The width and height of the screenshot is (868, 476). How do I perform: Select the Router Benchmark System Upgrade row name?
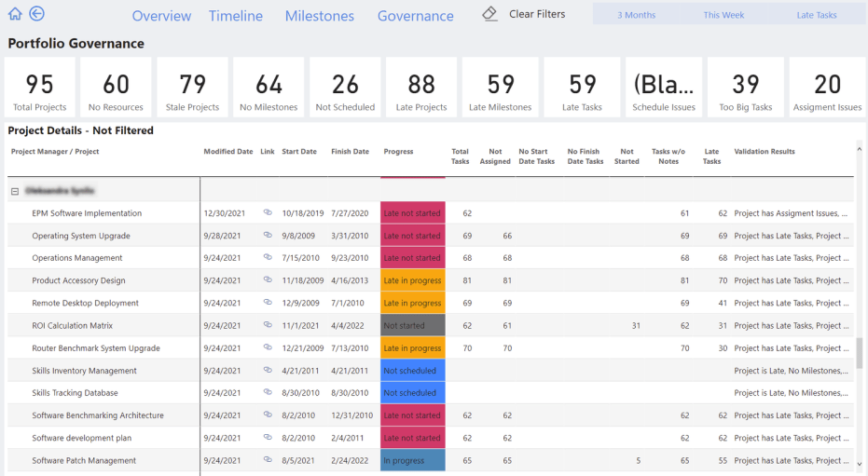pyautogui.click(x=96, y=348)
